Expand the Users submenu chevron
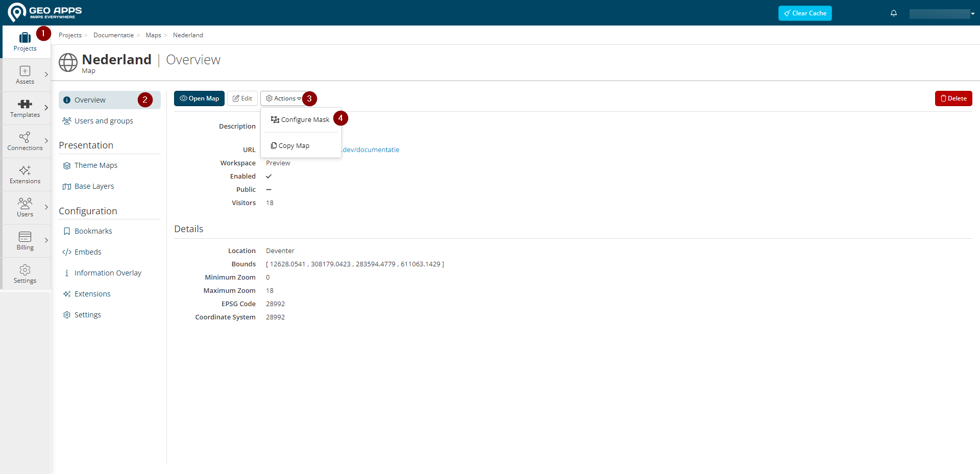Screen dimensions: 980x474 click(x=46, y=207)
